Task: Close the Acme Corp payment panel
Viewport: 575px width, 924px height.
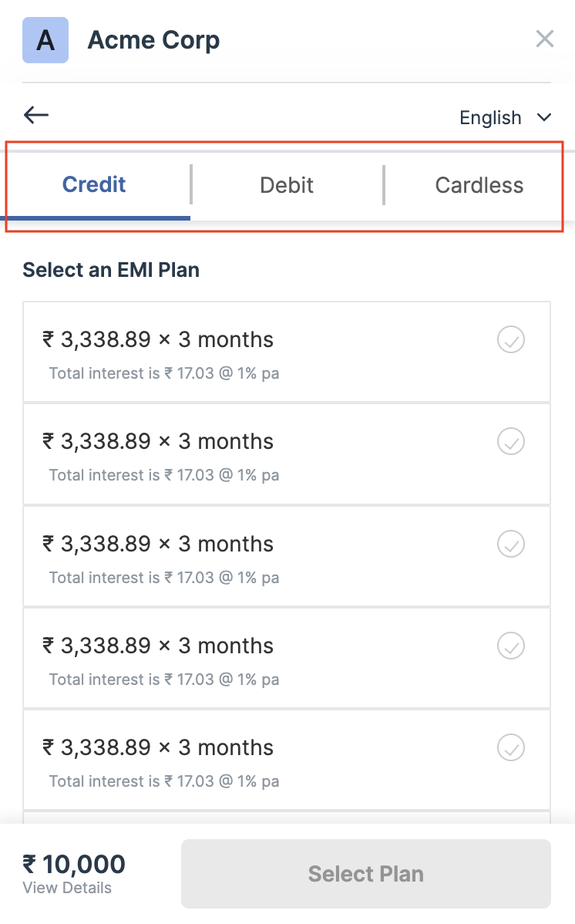Action: pyautogui.click(x=545, y=39)
